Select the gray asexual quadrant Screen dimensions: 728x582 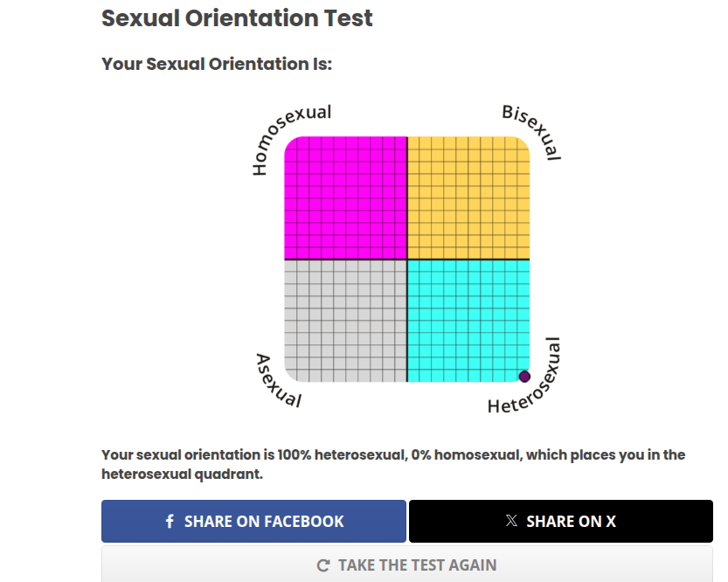pos(346,321)
